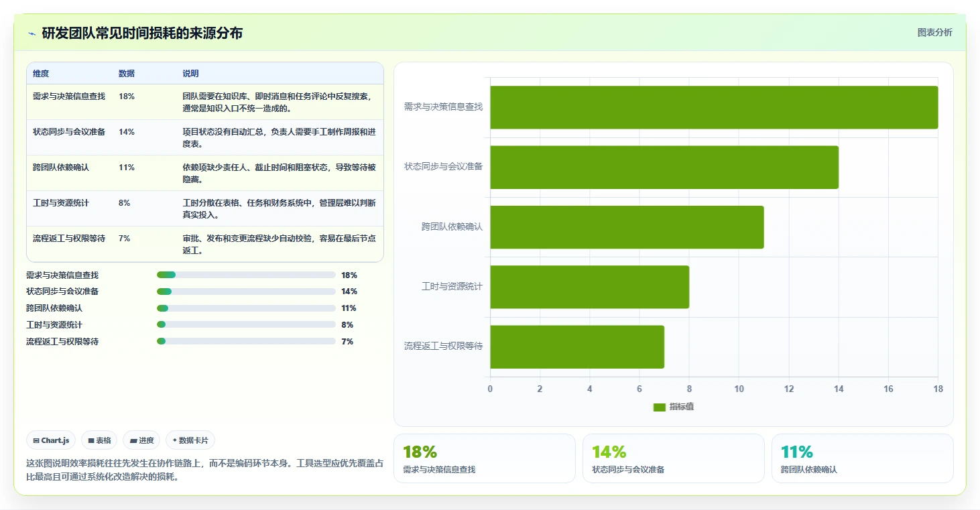Click the Chart.js chip
This screenshot has width=980, height=510.
[x=52, y=440]
